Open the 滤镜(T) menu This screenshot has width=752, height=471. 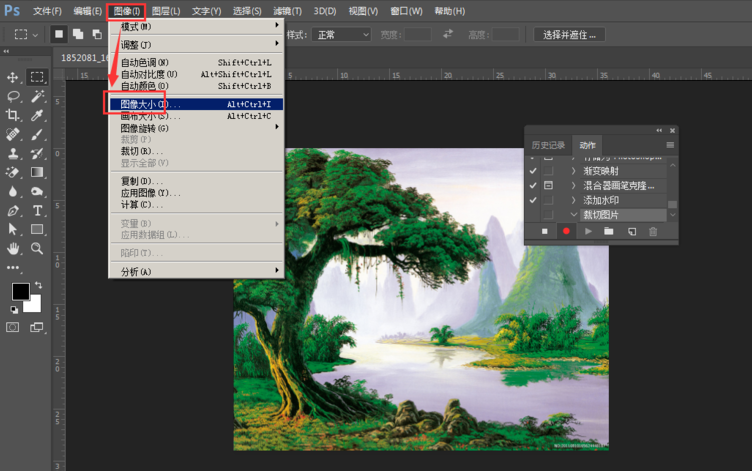click(287, 11)
